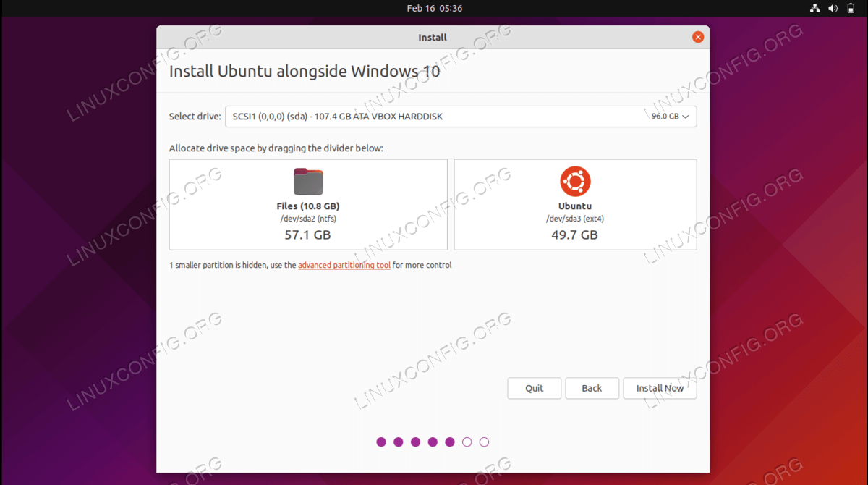Expand the Select drive dropdown
The image size is (868, 485).
coord(461,117)
